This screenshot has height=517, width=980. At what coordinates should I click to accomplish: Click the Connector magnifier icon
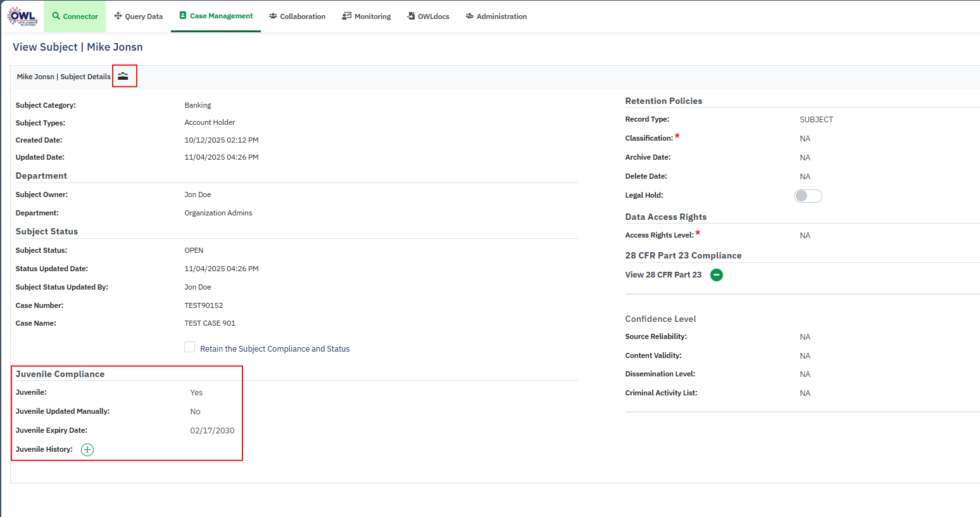pos(56,16)
